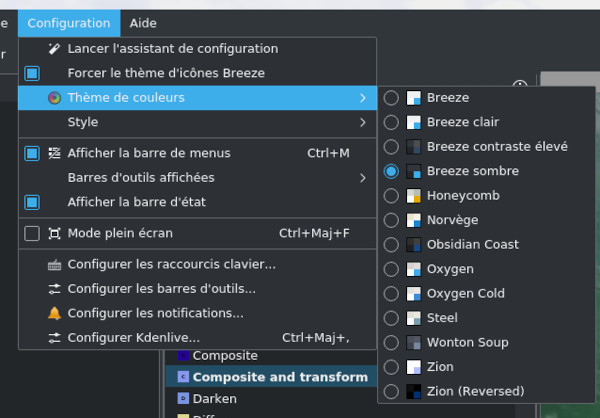Select the Obsidian Coast radio button
Screen dimensions: 600x418
click(x=391, y=245)
